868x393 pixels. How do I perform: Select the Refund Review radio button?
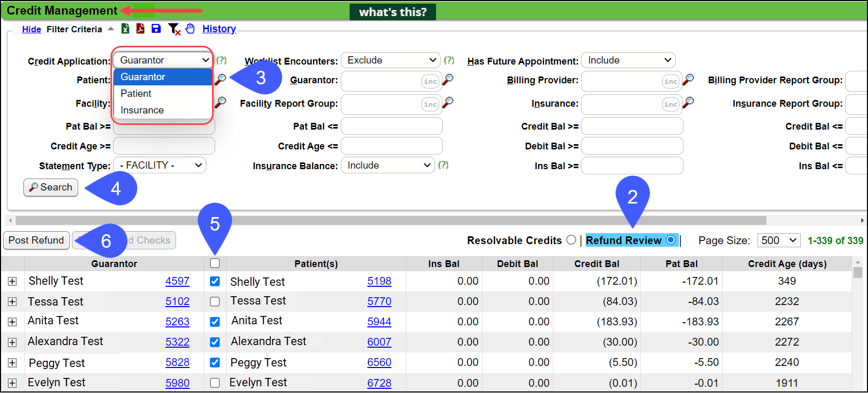671,240
